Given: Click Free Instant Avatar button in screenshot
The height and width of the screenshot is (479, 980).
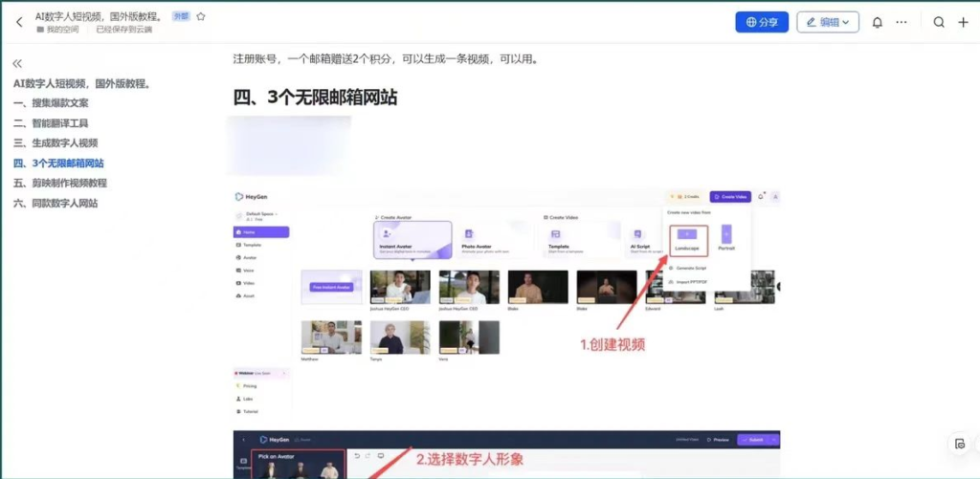Looking at the screenshot, I should (x=331, y=287).
